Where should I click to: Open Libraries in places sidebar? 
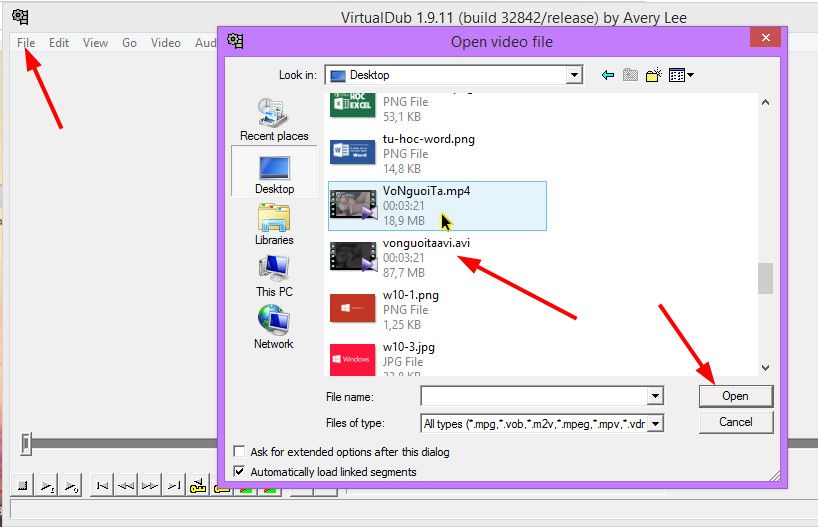click(274, 224)
